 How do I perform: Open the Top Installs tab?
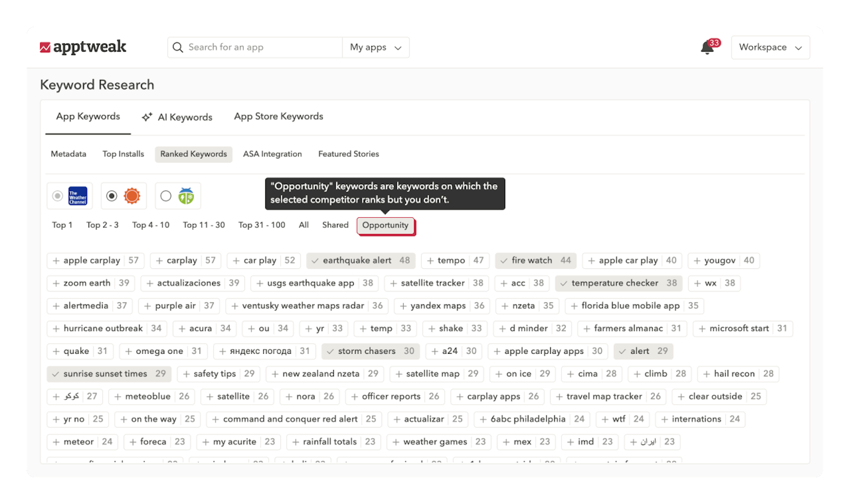tap(123, 154)
